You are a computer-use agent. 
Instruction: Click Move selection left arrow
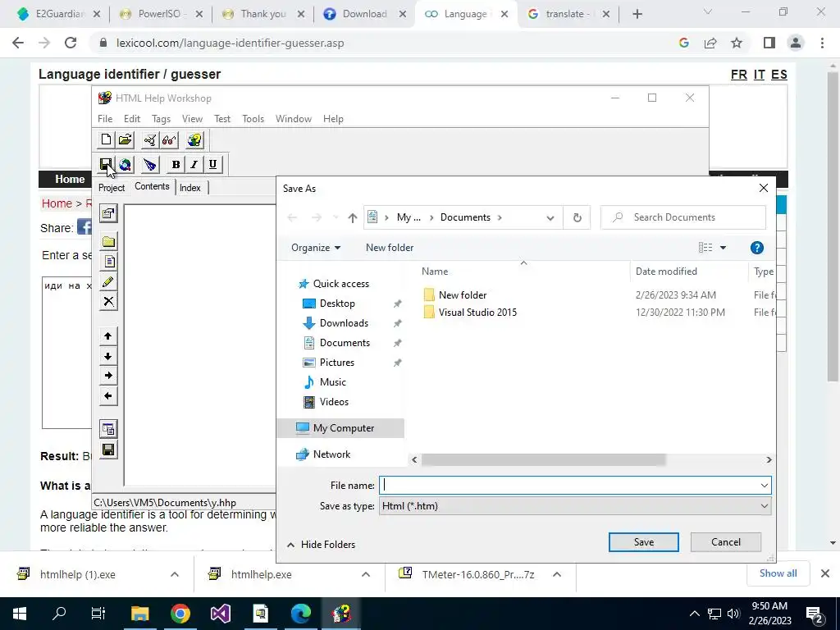tap(108, 396)
